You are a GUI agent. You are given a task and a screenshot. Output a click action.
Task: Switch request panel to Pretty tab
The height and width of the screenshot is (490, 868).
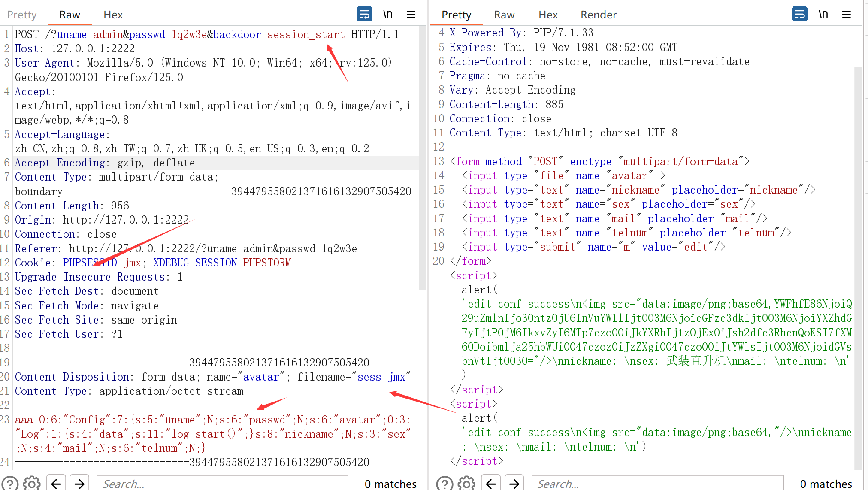(21, 15)
